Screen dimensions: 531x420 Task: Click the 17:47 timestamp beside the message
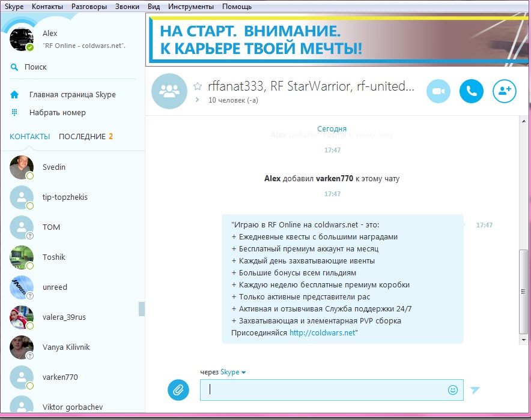(484, 225)
